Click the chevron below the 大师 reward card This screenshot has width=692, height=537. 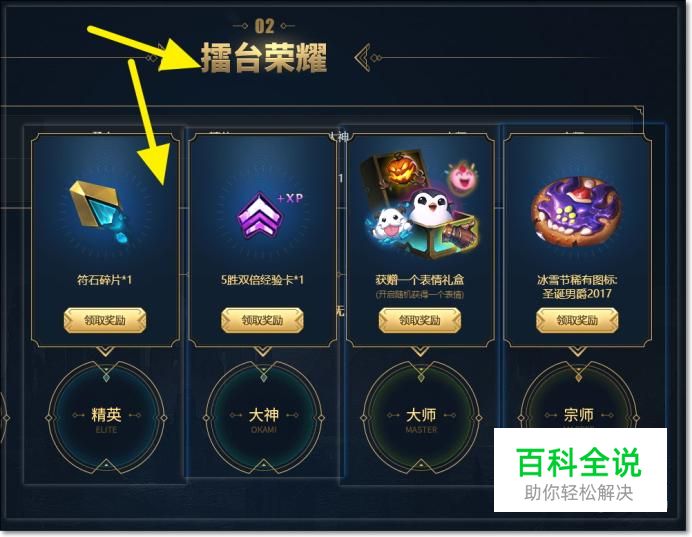point(420,352)
